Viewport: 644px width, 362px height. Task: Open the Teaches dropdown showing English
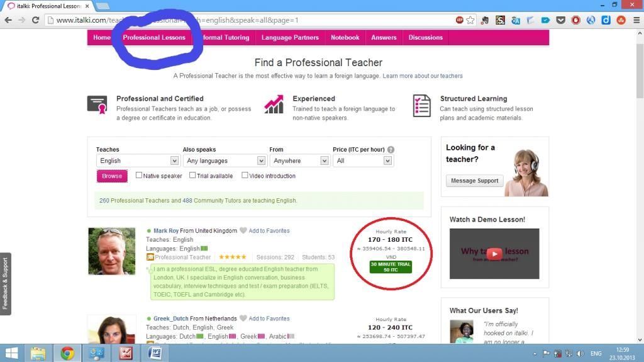(138, 161)
